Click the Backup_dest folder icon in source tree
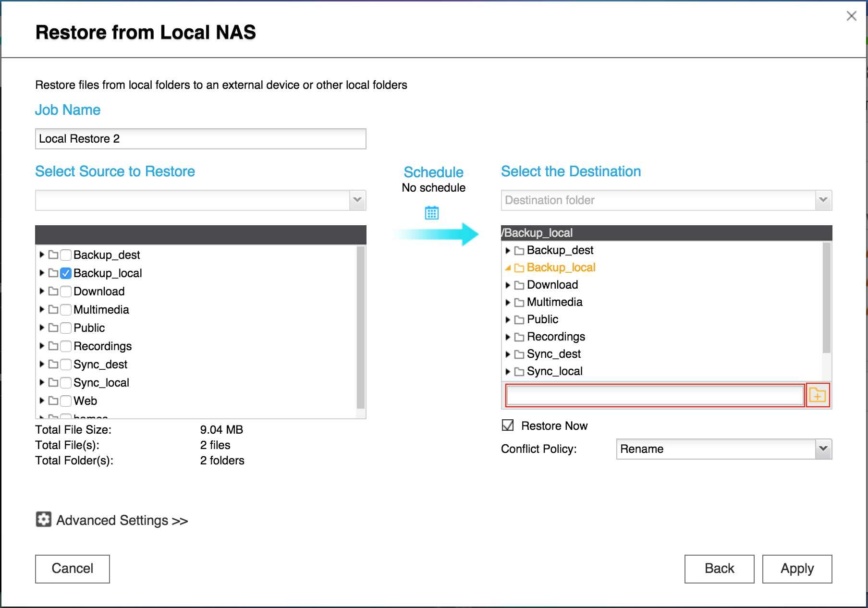Screen dimensions: 868x608 [54, 255]
